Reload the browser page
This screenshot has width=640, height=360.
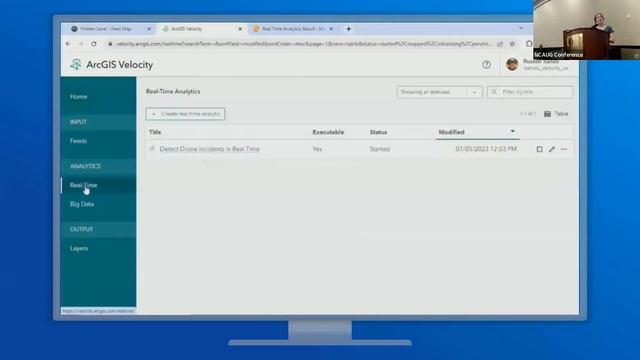point(94,44)
